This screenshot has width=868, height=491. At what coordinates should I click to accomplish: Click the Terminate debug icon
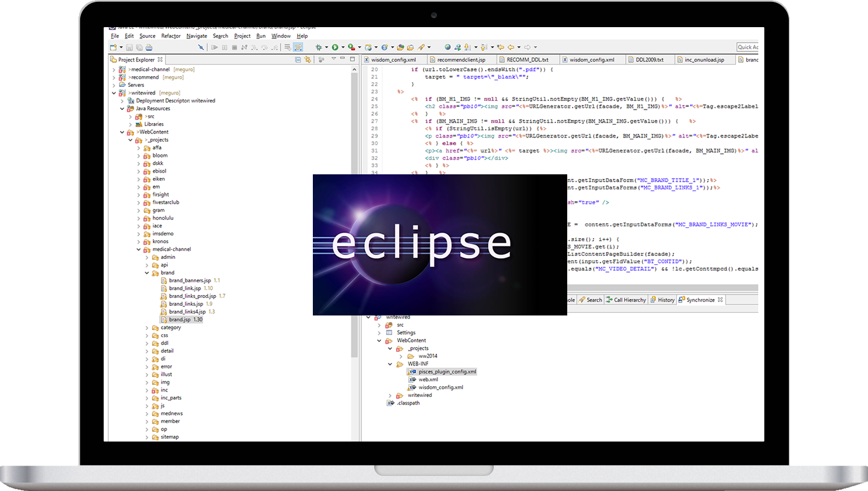coord(234,47)
